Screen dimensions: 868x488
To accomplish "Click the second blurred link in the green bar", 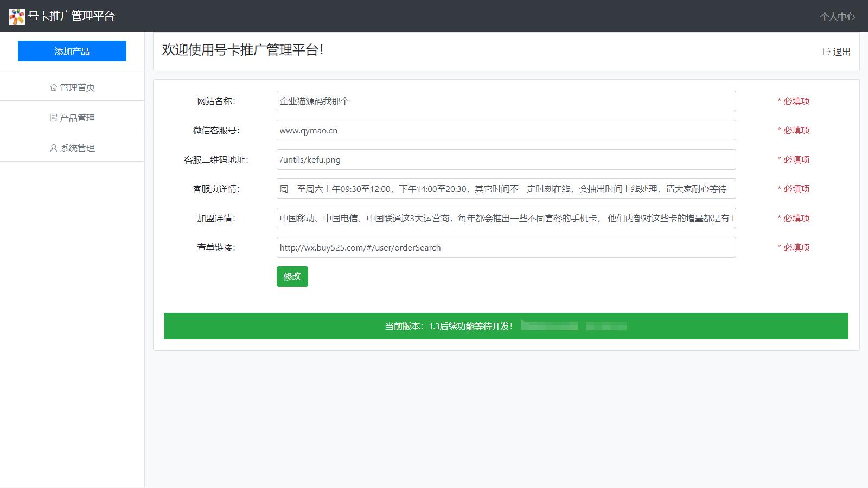I will 606,326.
